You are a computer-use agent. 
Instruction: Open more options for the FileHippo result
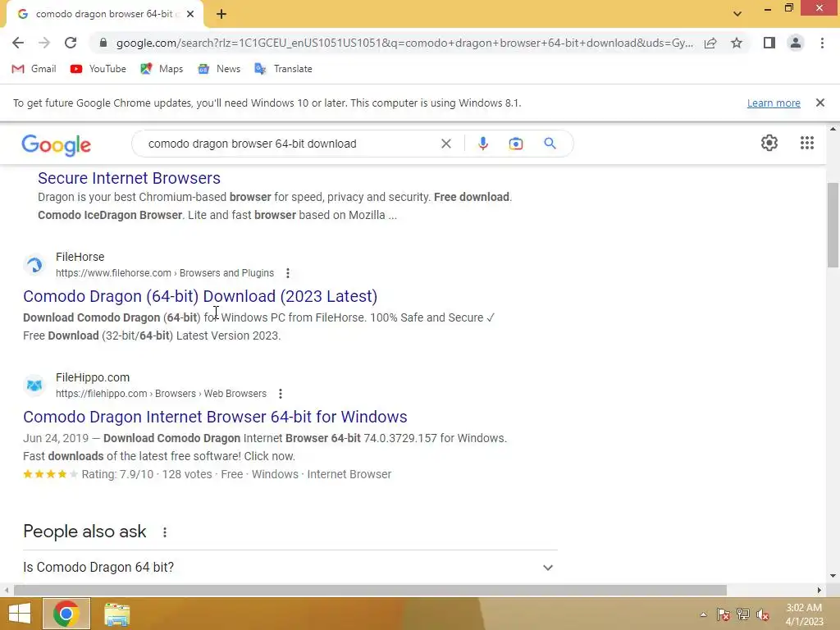pyautogui.click(x=281, y=394)
